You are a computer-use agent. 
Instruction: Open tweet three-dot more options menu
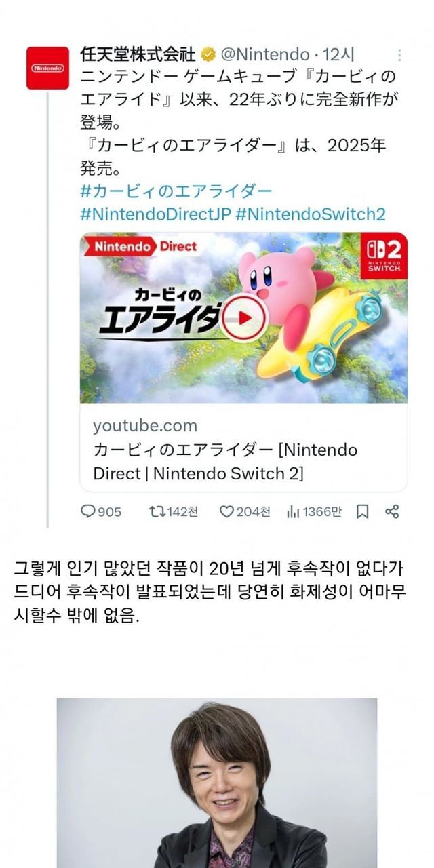pos(399,55)
